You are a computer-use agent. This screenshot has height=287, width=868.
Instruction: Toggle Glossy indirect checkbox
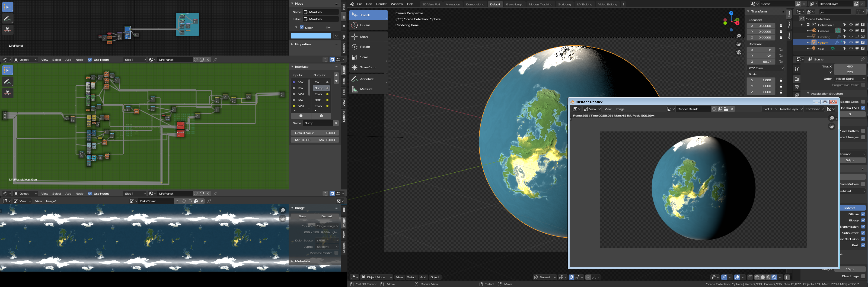point(863,220)
